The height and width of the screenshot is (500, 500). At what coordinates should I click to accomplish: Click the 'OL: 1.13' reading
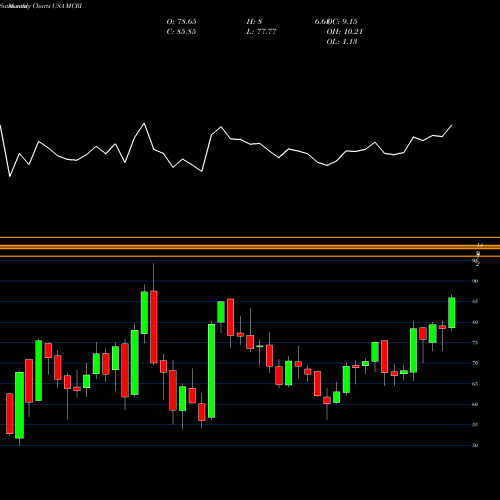pos(342,42)
